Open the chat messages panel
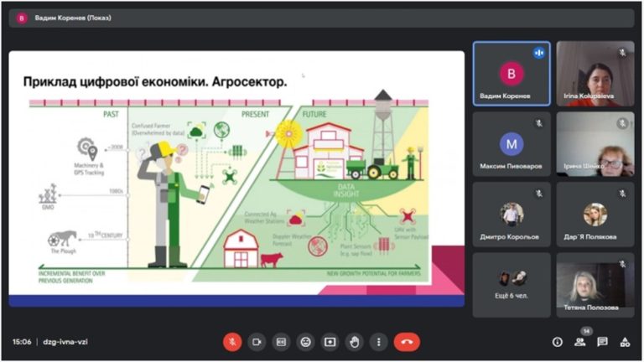The height and width of the screenshot is (362, 644). click(603, 342)
